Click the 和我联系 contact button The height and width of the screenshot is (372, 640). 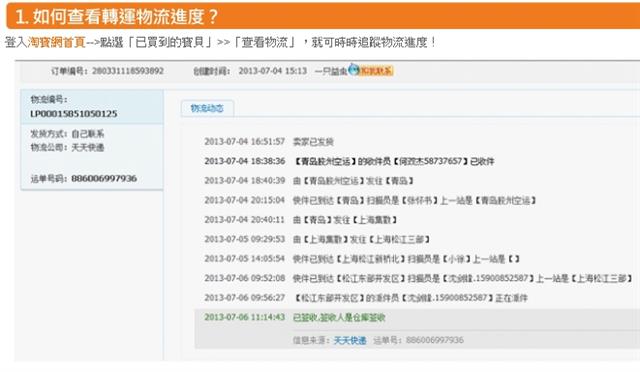click(376, 71)
